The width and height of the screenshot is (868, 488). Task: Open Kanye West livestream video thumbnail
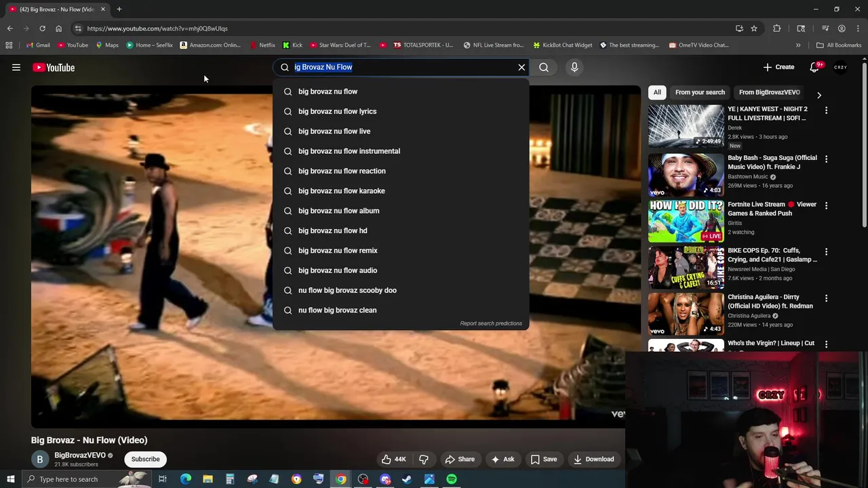coord(686,127)
